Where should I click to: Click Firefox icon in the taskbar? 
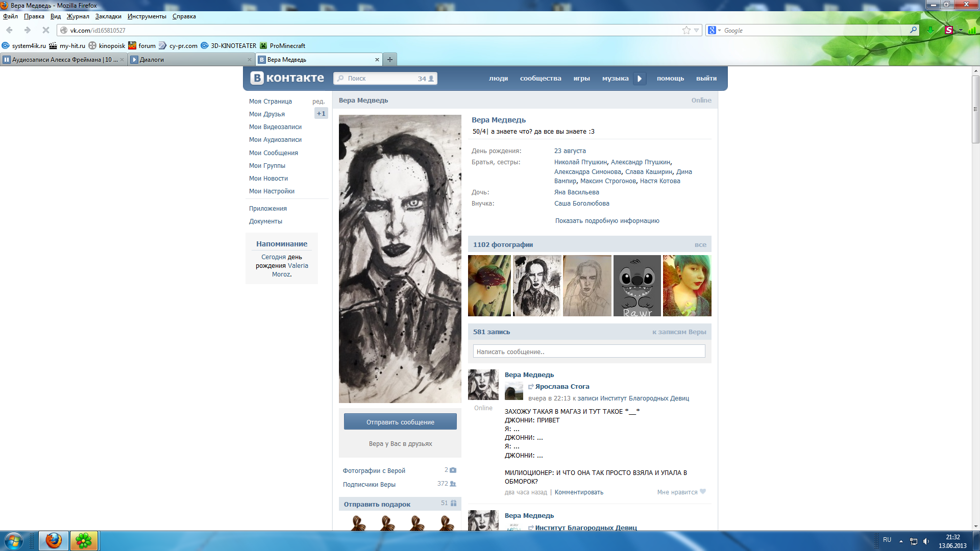54,541
